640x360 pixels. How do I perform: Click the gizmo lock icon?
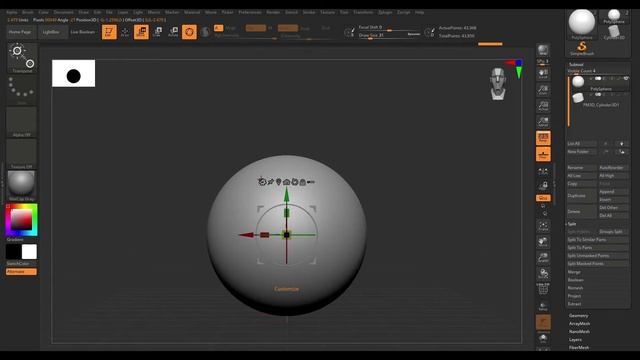point(302,182)
